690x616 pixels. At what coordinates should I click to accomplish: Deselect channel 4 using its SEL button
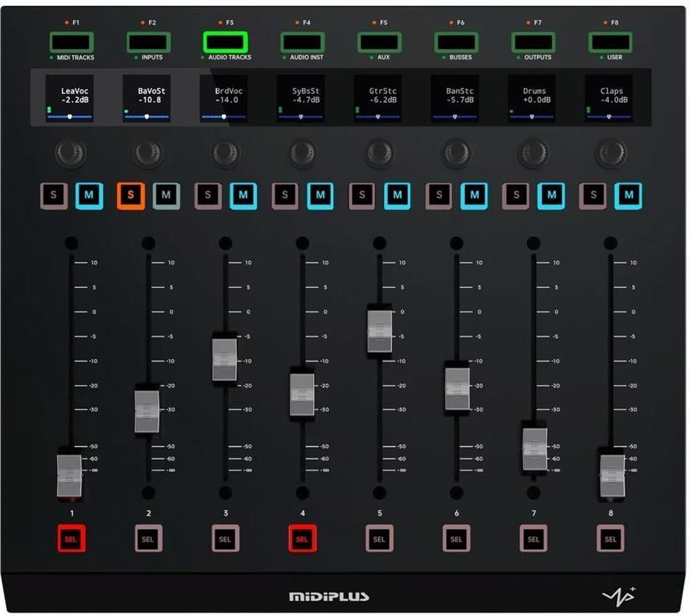click(302, 539)
